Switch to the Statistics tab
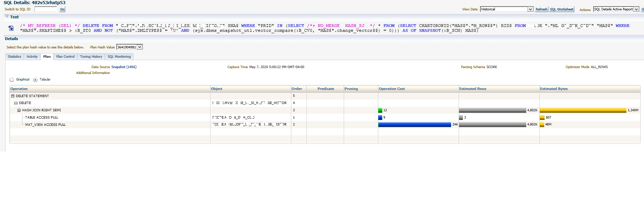This screenshot has width=644, height=224. (14, 57)
